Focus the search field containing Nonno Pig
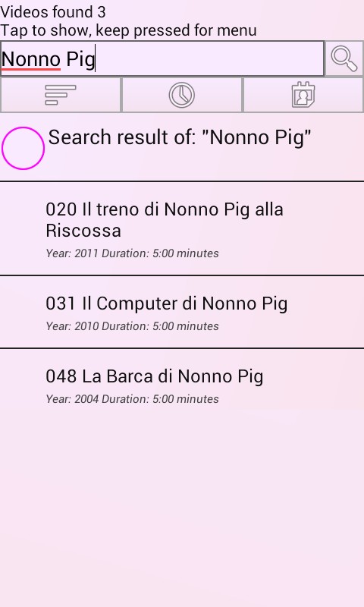The image size is (364, 607). click(x=162, y=59)
